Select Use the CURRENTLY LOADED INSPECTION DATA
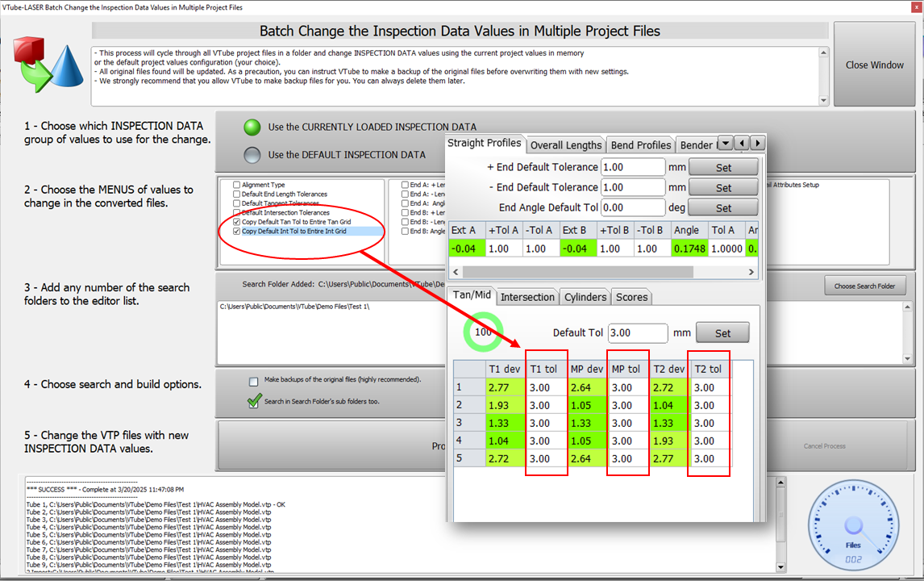 click(252, 127)
